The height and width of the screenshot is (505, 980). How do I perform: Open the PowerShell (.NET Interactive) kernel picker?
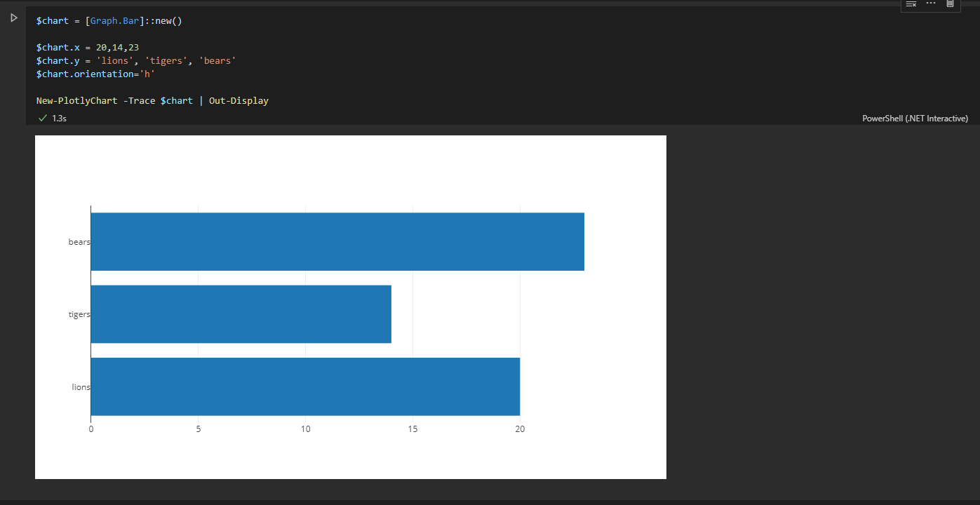[x=915, y=118]
